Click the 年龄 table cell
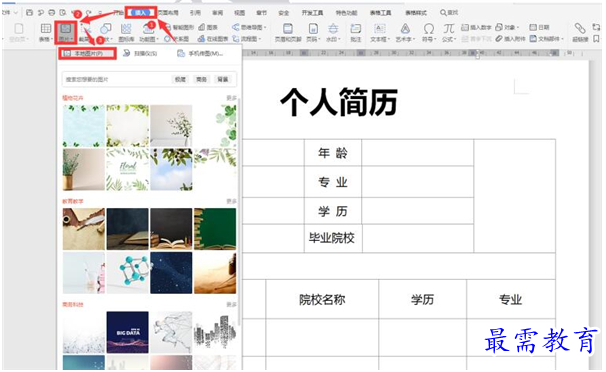The width and height of the screenshot is (606, 372). click(x=333, y=153)
